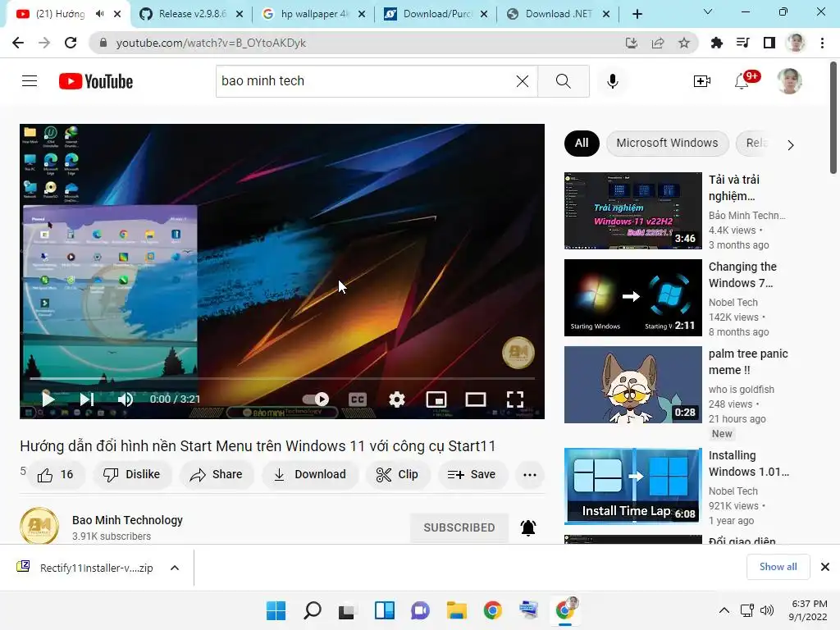Screen dimensions: 840x630
Task: Toggle notification bell for channel
Action: coord(528,527)
